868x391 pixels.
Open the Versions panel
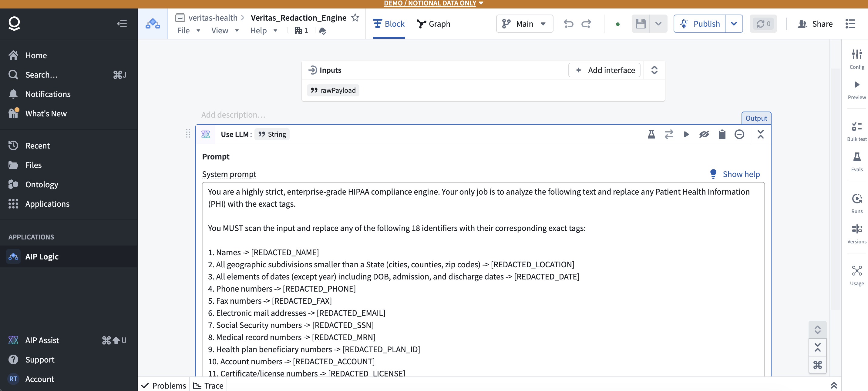click(x=856, y=234)
